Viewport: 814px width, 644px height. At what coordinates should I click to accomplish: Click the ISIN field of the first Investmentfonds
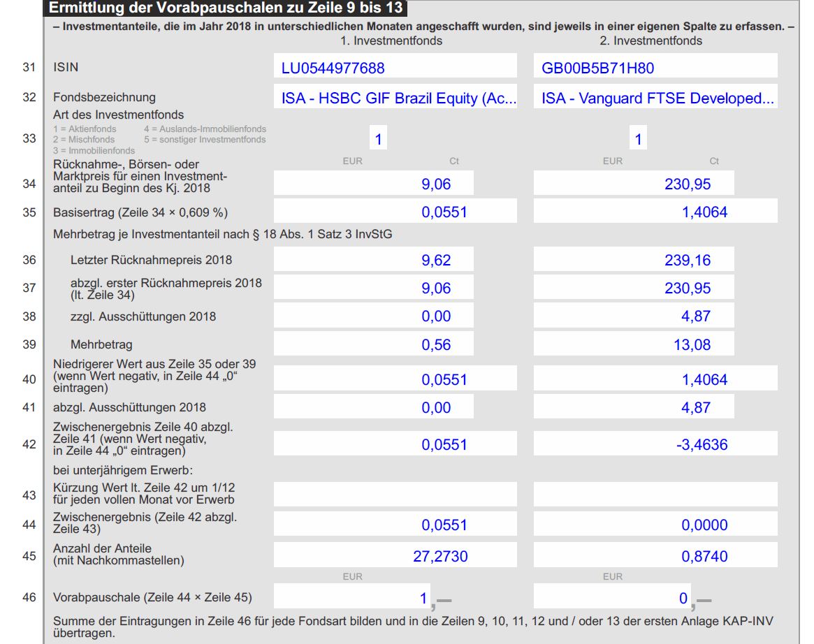coord(395,68)
